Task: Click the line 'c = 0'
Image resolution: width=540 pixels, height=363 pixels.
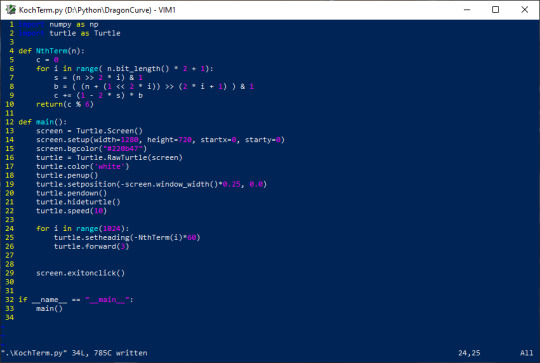Action: [x=47, y=60]
